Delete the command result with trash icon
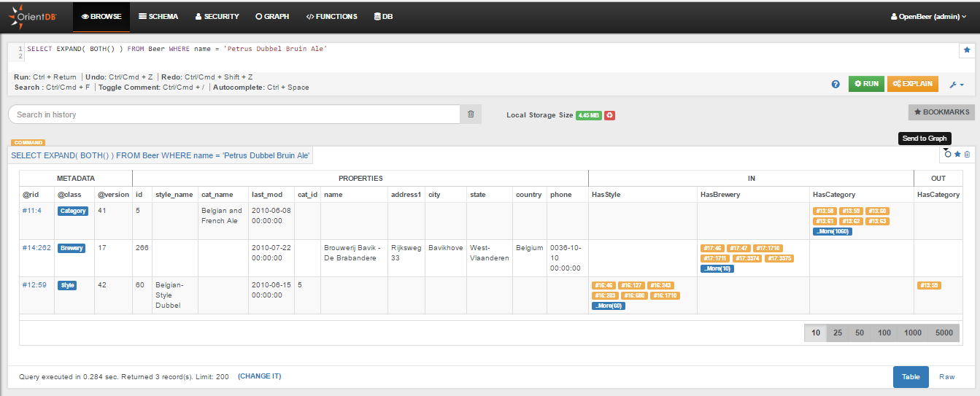The height and width of the screenshot is (396, 980). (x=967, y=154)
